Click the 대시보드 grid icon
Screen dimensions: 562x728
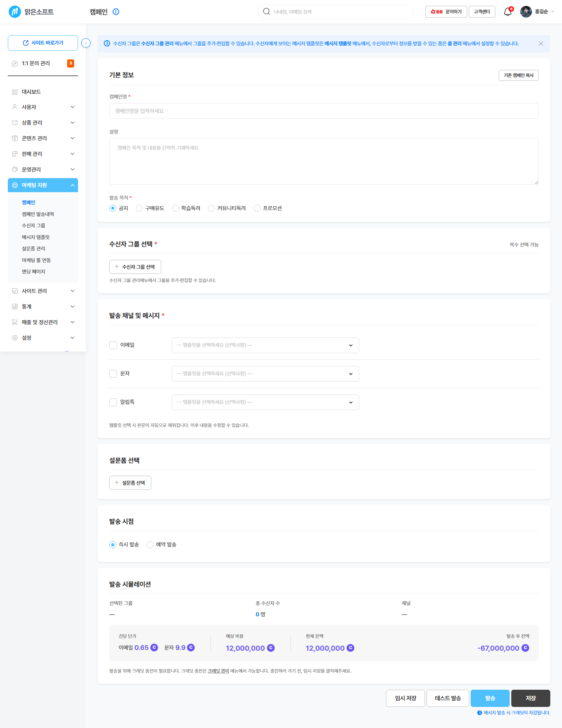pyautogui.click(x=15, y=92)
